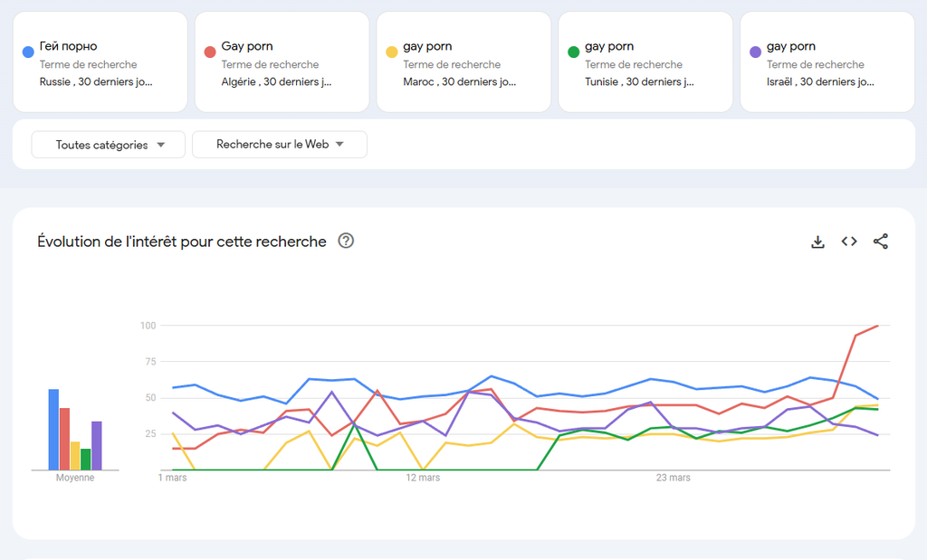Click the 12 mars date label

click(x=423, y=478)
